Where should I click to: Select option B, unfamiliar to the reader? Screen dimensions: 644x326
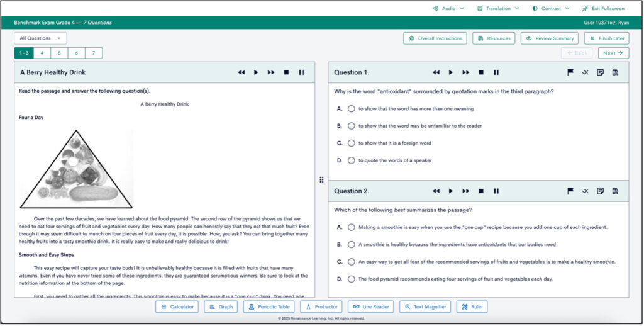351,126
